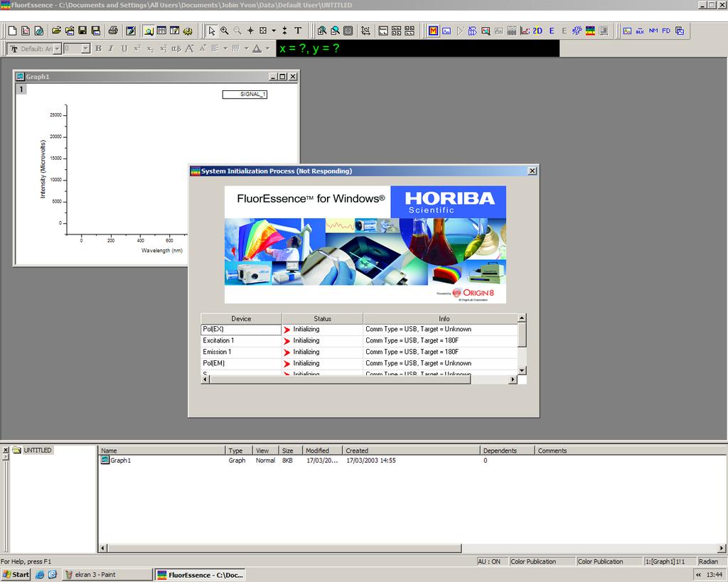Toggle Bold text formatting
This screenshot has height=582, width=728.
(x=98, y=48)
